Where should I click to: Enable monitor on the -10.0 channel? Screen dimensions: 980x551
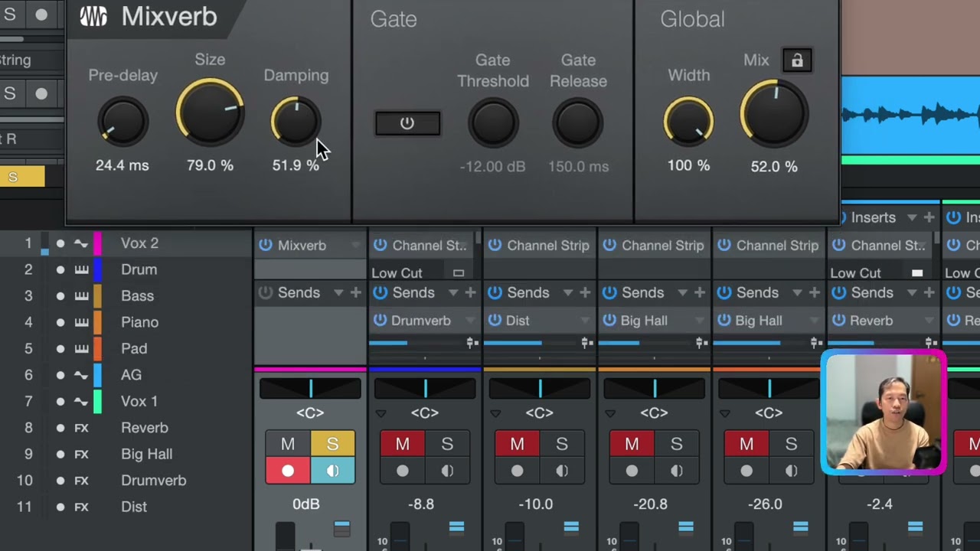click(x=562, y=471)
